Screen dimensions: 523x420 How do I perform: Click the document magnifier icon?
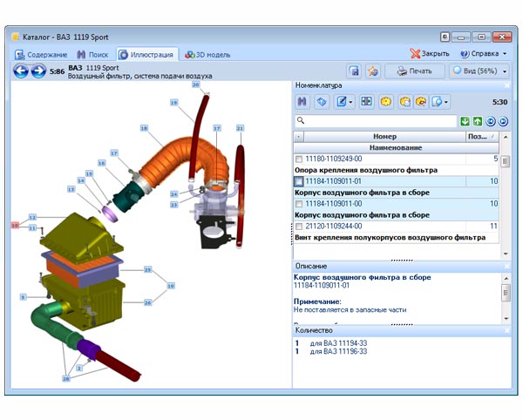tap(437, 102)
